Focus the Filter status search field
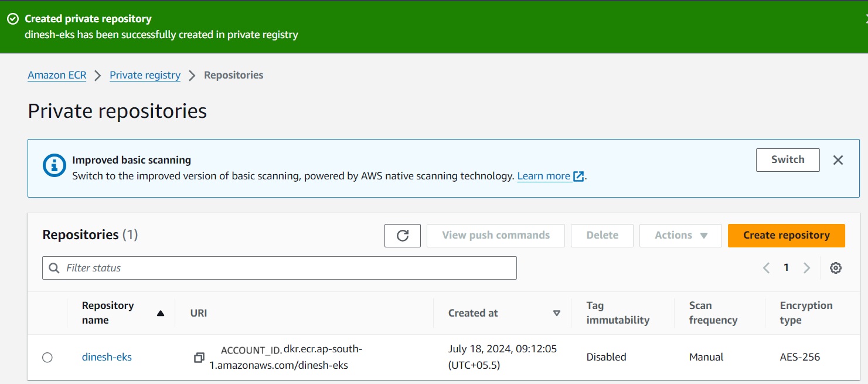The width and height of the screenshot is (868, 384). coord(287,268)
